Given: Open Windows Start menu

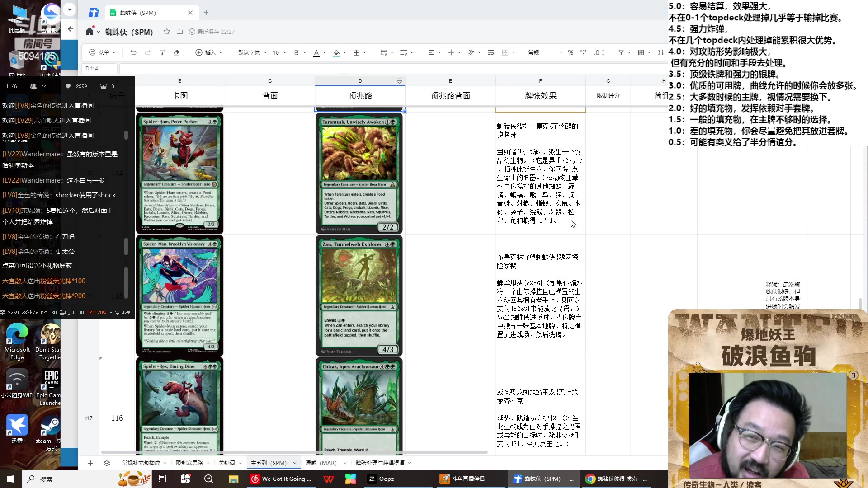Looking at the screenshot, I should 11,479.
